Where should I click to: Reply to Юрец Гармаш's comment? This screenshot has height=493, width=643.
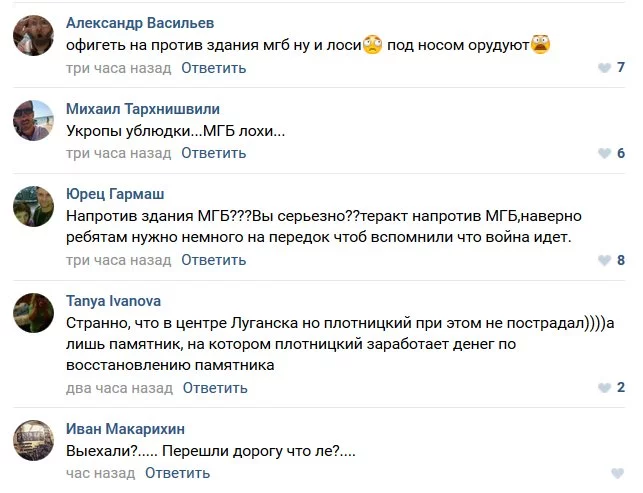213,260
